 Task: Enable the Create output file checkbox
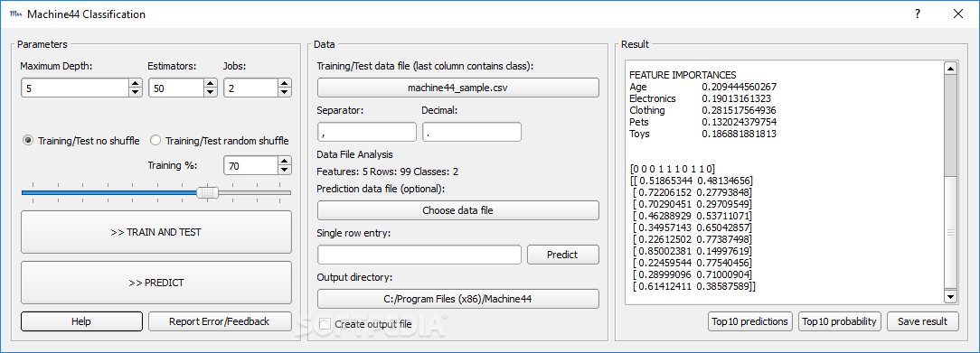pos(325,324)
